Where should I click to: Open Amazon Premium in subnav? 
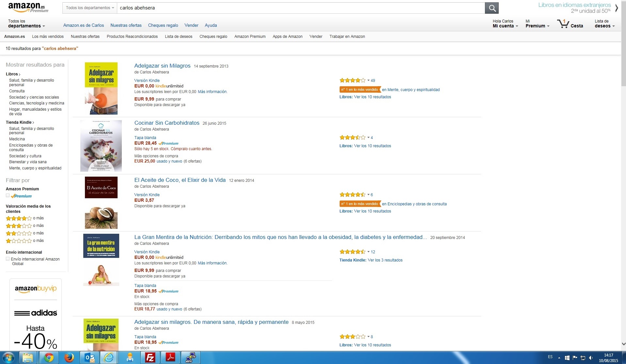[x=250, y=37]
